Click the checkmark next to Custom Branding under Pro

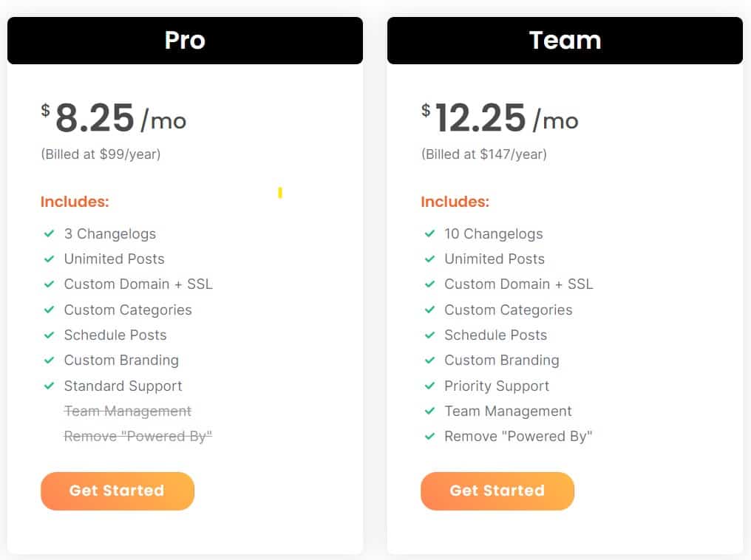(x=50, y=361)
